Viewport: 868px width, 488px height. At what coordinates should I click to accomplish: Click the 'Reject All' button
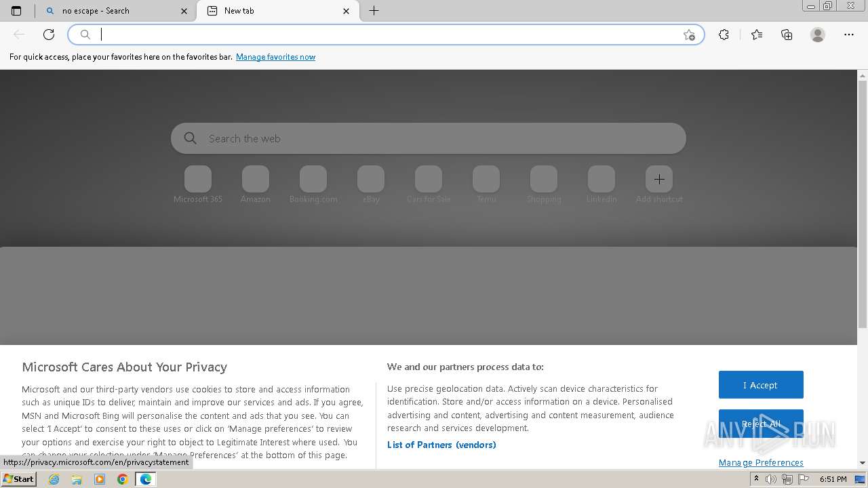(x=761, y=424)
